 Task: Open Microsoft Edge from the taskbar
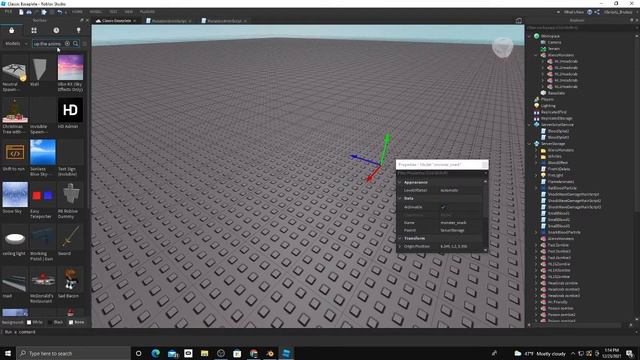(156, 353)
